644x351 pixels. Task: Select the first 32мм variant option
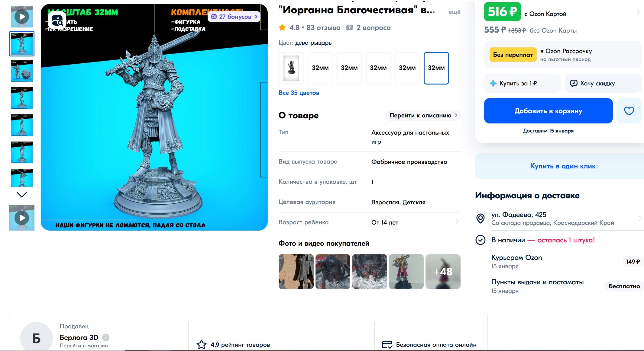pyautogui.click(x=320, y=68)
